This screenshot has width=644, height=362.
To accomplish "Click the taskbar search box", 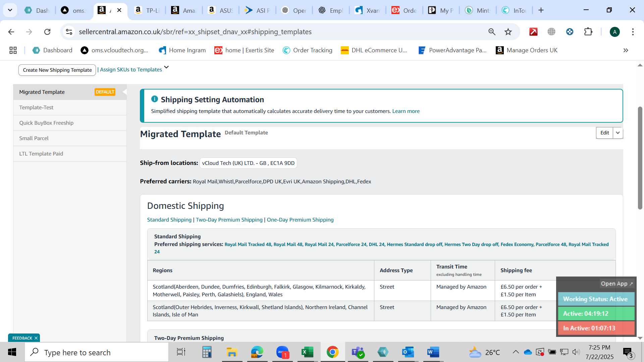I will coord(97,352).
